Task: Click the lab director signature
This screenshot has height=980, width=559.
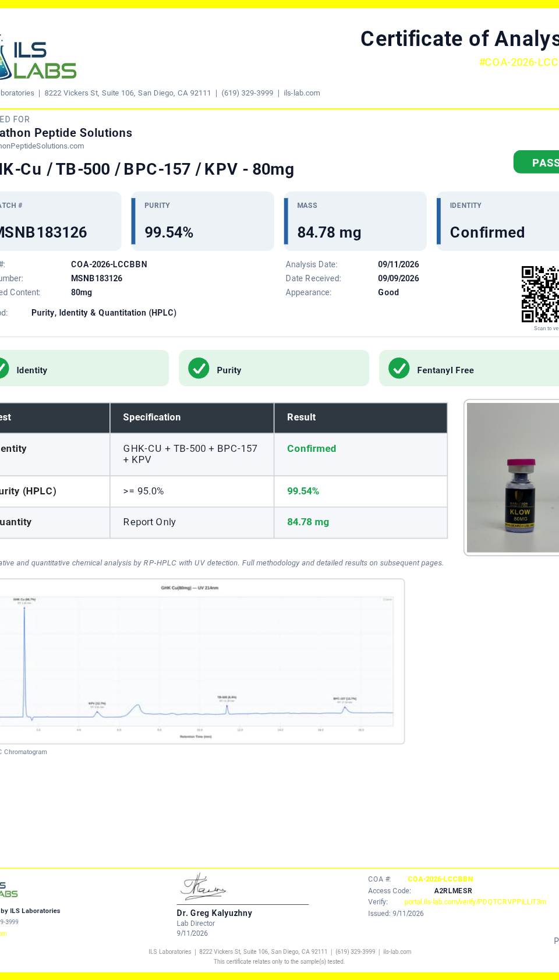Action: [203, 887]
